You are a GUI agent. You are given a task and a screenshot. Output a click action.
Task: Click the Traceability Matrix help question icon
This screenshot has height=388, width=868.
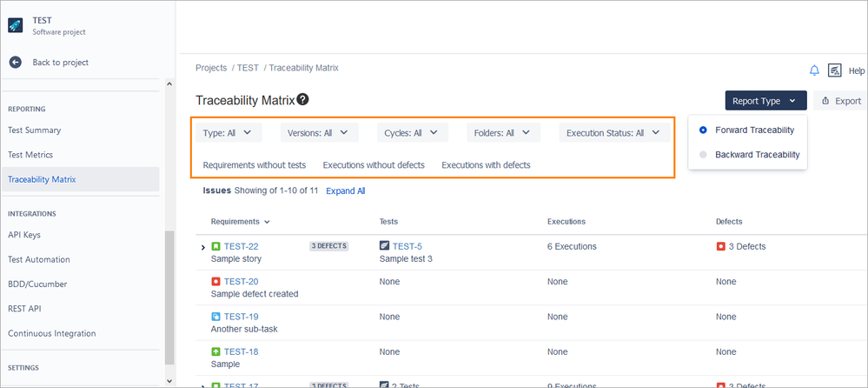pos(303,99)
